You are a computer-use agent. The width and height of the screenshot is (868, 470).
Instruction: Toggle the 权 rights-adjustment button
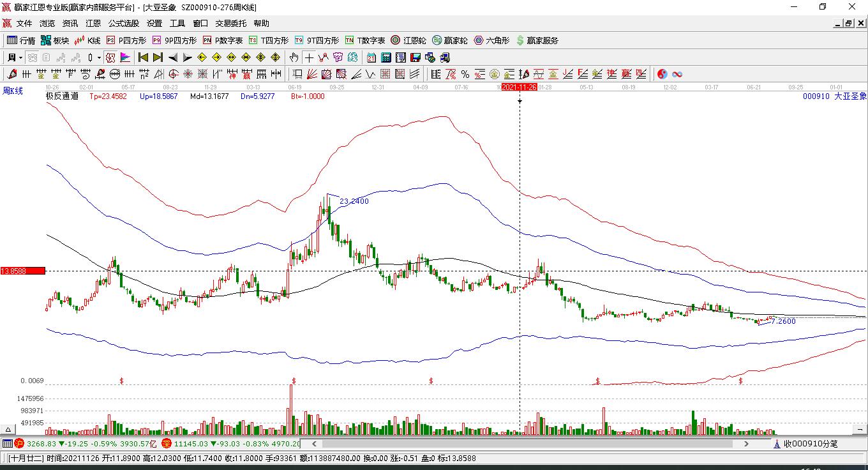pos(110,57)
